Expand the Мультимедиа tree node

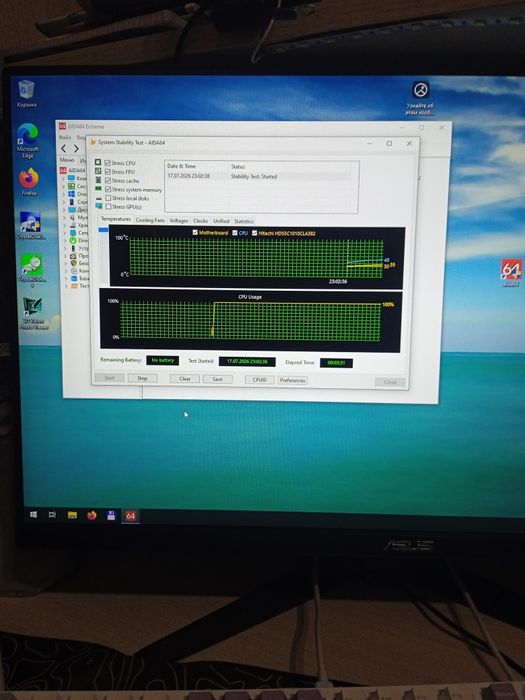pyautogui.click(x=66, y=217)
